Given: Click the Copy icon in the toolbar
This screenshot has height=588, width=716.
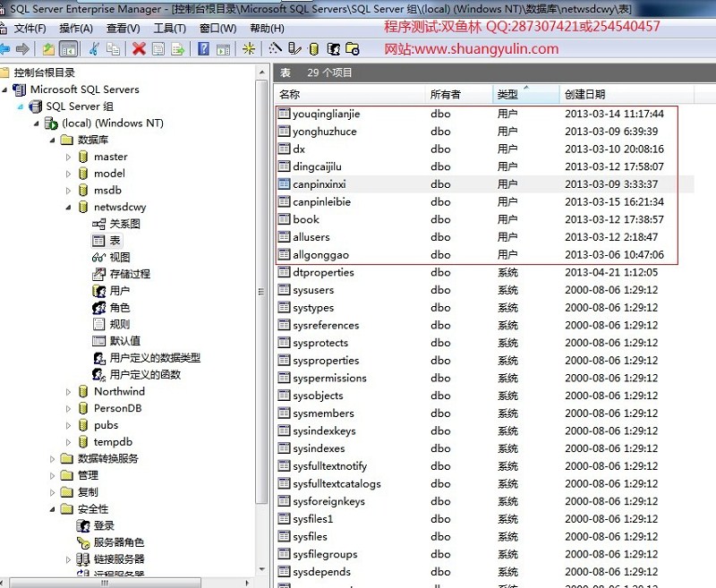Looking at the screenshot, I should tap(114, 49).
